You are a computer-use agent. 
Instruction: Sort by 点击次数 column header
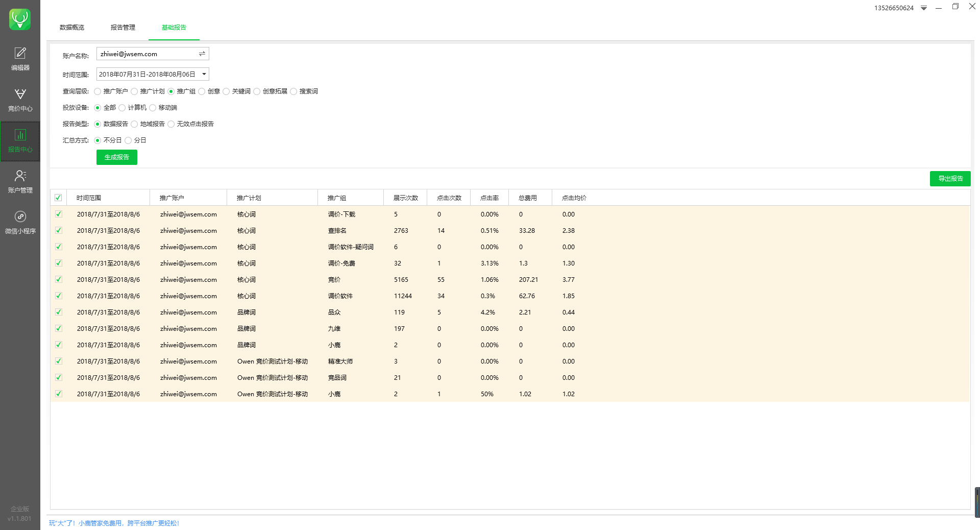point(449,198)
